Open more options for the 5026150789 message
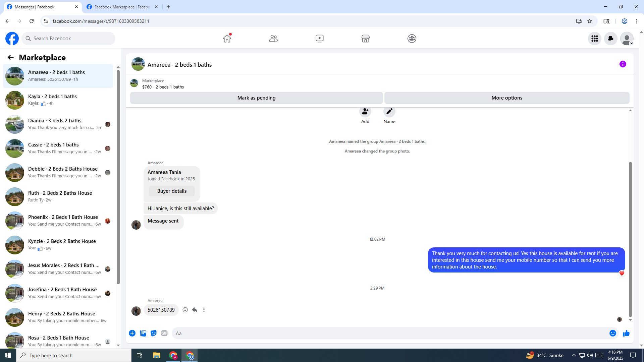This screenshot has width=644, height=362. 204,310
